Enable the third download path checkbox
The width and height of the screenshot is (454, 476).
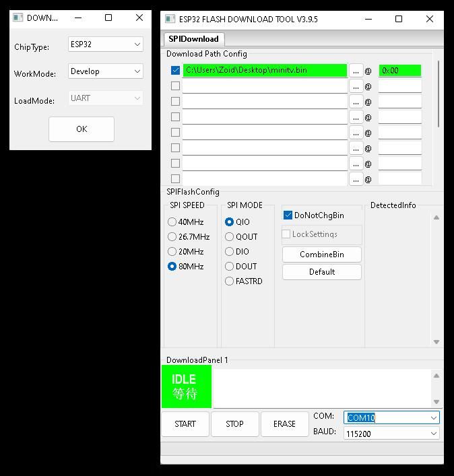(175, 102)
